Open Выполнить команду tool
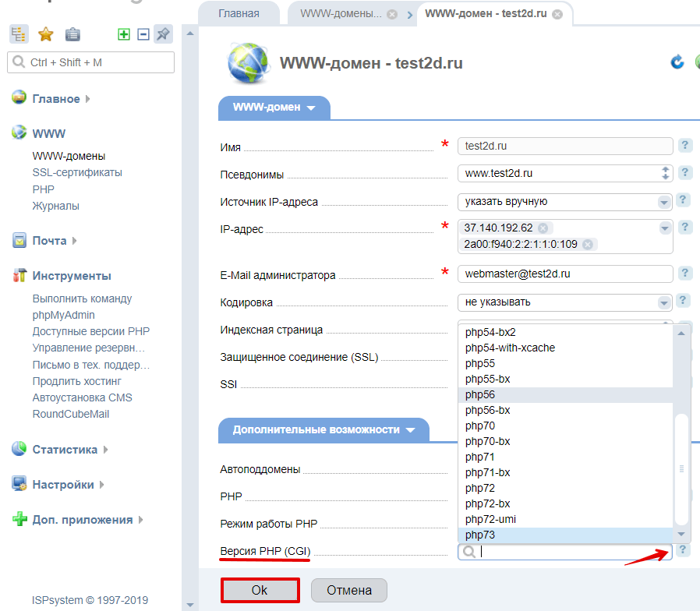The height and width of the screenshot is (611, 700). 82,298
